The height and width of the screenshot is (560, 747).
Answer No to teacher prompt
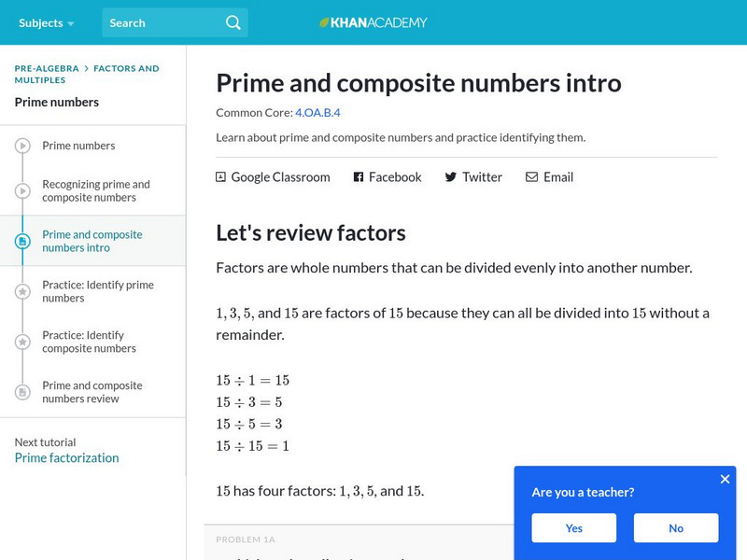pyautogui.click(x=676, y=528)
